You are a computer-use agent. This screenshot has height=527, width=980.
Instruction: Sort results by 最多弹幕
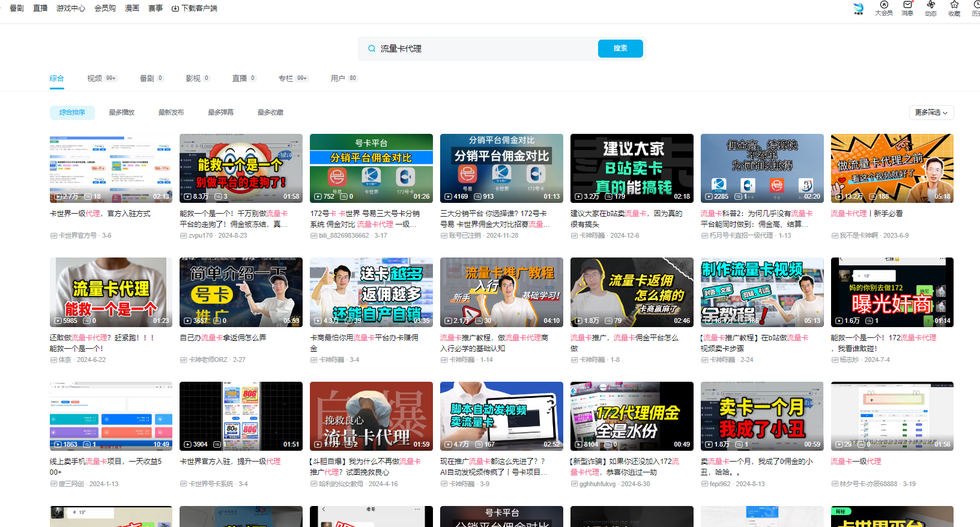coord(220,112)
